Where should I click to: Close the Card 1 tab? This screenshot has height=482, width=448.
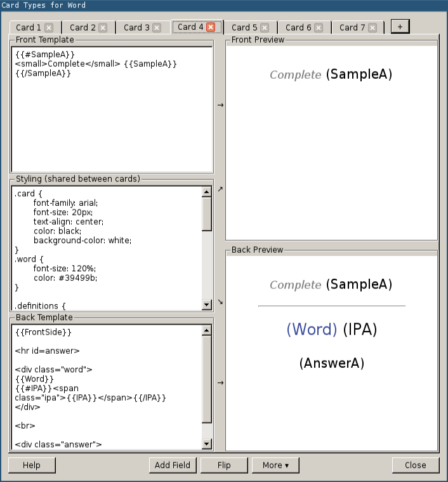(49, 28)
